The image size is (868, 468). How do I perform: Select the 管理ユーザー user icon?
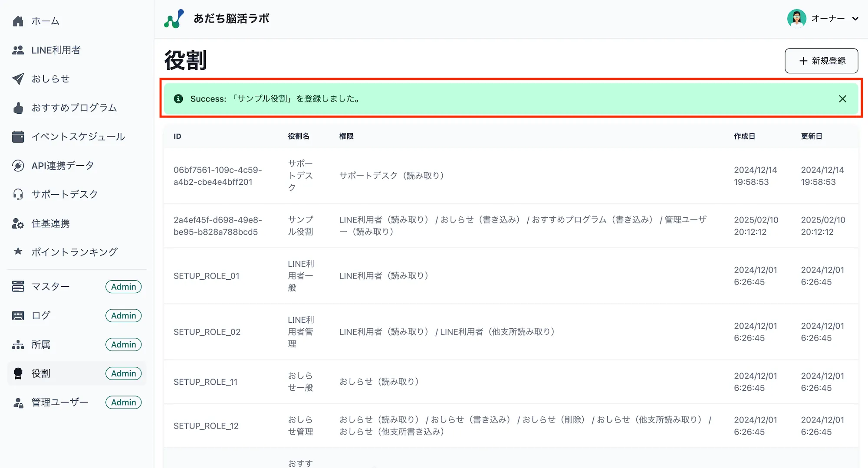[18, 402]
